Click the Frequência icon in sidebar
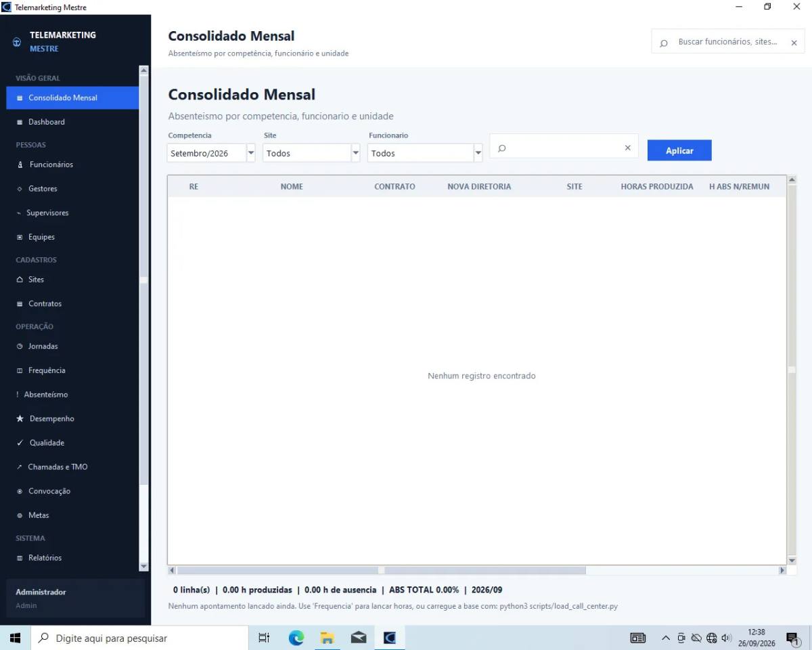This screenshot has width=812, height=650. click(20, 371)
